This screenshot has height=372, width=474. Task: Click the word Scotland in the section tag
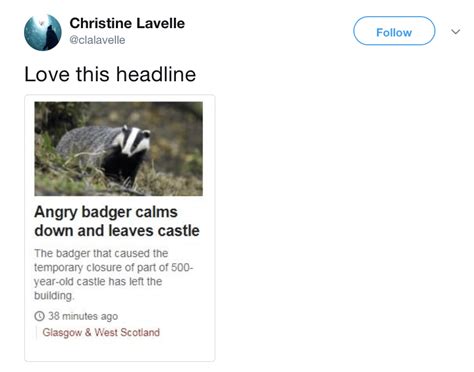[140, 332]
